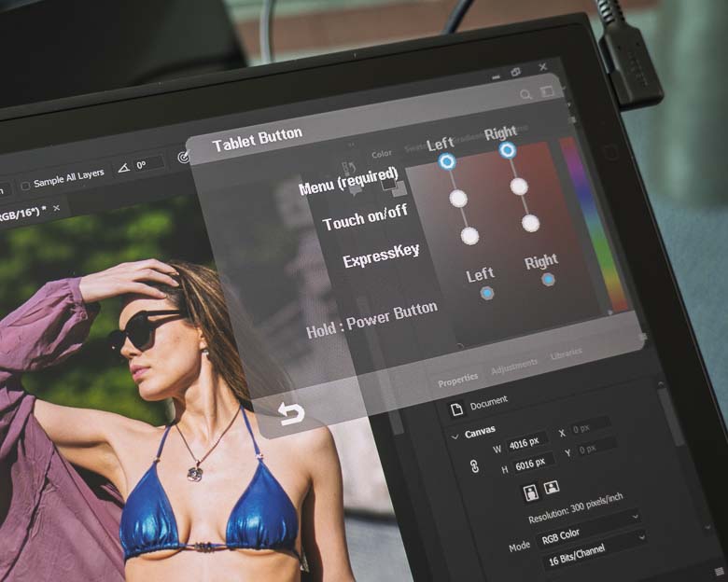The width and height of the screenshot is (728, 582).
Task: Switch to the Adjustments tab
Action: tap(514, 367)
